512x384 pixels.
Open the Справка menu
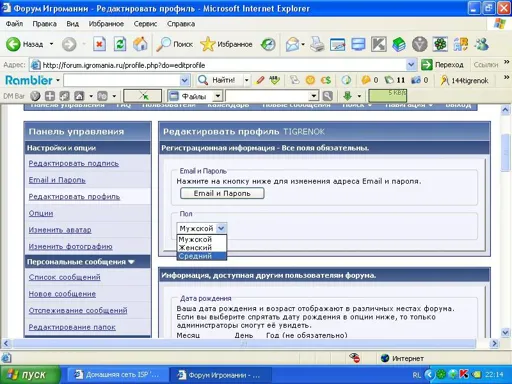181,24
